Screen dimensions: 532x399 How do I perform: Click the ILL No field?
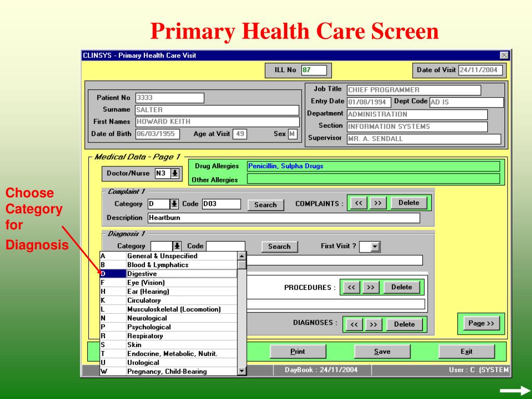point(314,70)
